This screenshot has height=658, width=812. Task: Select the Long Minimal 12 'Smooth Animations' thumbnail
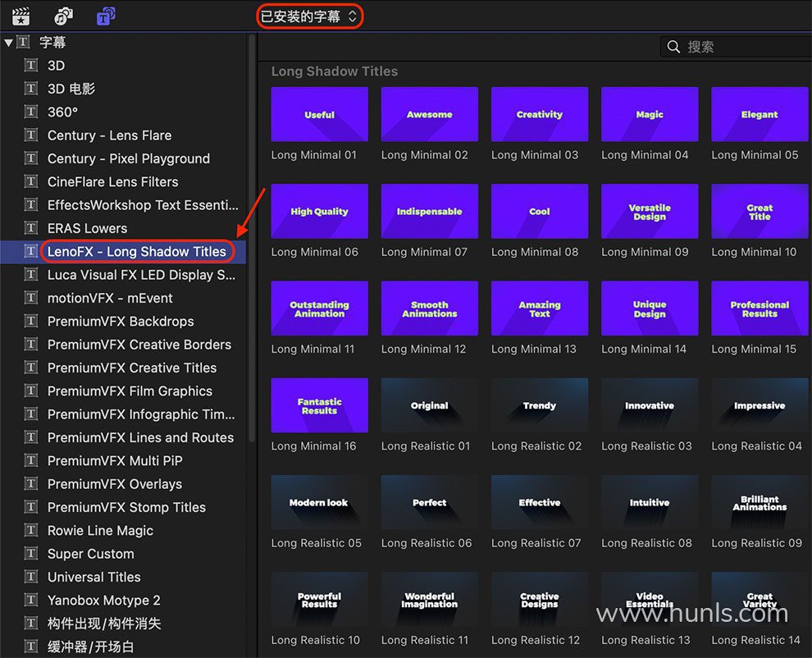tap(429, 308)
